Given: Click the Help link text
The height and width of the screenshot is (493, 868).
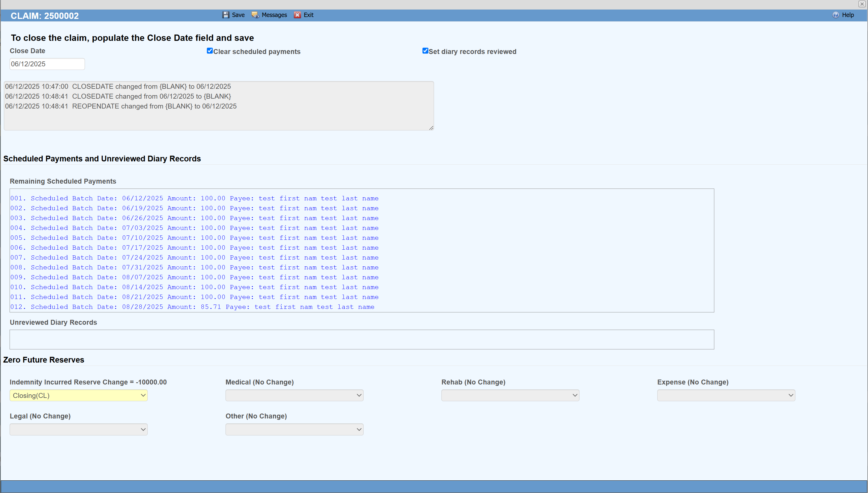Looking at the screenshot, I should click(x=848, y=15).
